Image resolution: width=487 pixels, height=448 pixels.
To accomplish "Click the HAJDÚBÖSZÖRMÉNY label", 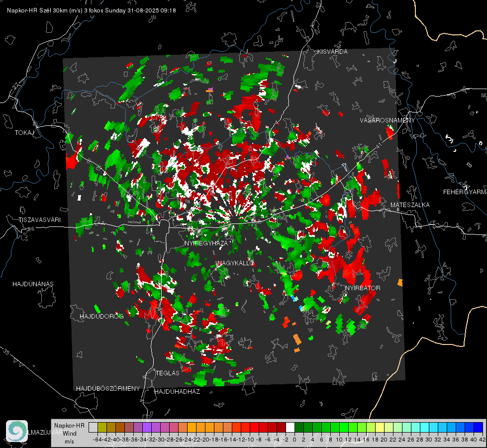I will 108,389.
